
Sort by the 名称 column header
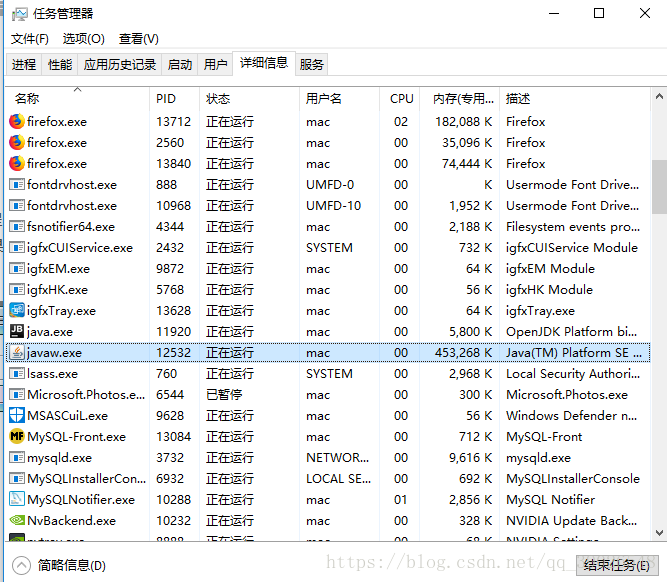77,99
